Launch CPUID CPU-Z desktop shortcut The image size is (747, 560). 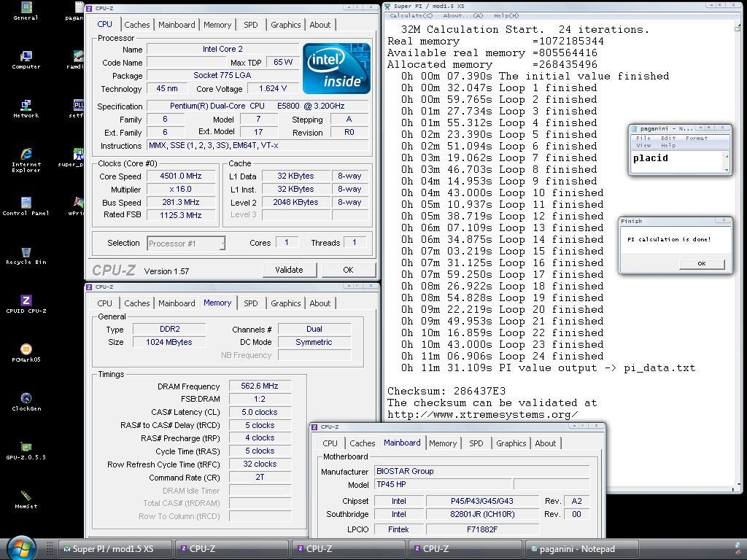[x=26, y=304]
